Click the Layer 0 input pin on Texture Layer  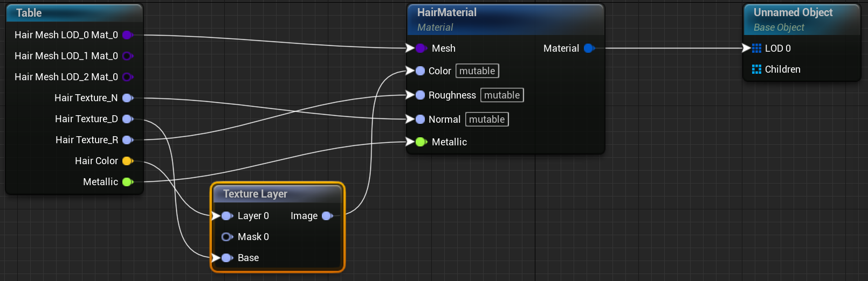[x=227, y=216]
